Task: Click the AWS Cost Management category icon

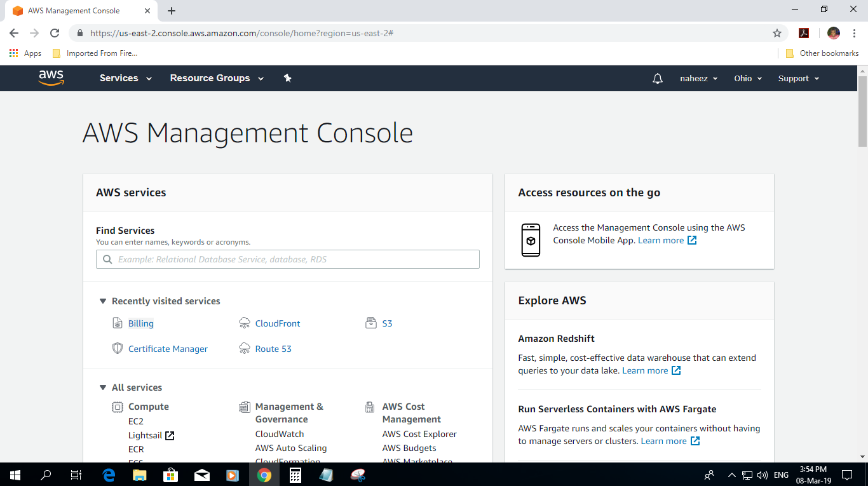Action: 370,407
